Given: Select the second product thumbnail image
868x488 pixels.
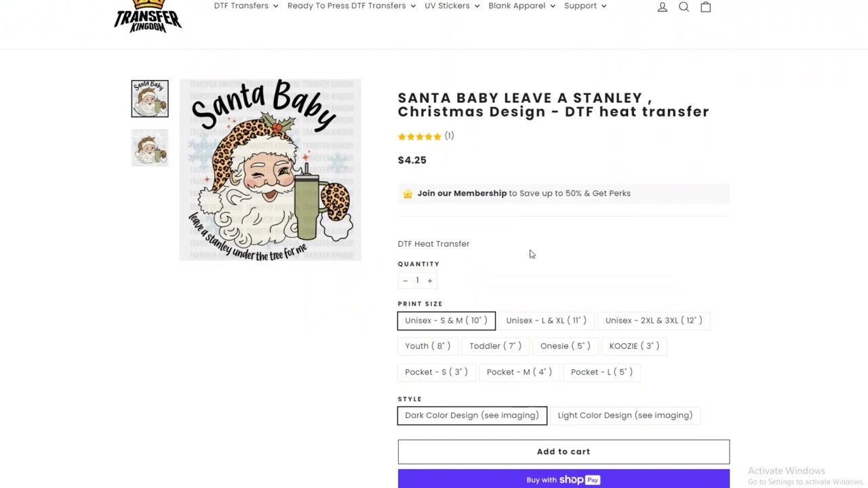Looking at the screenshot, I should coord(150,148).
